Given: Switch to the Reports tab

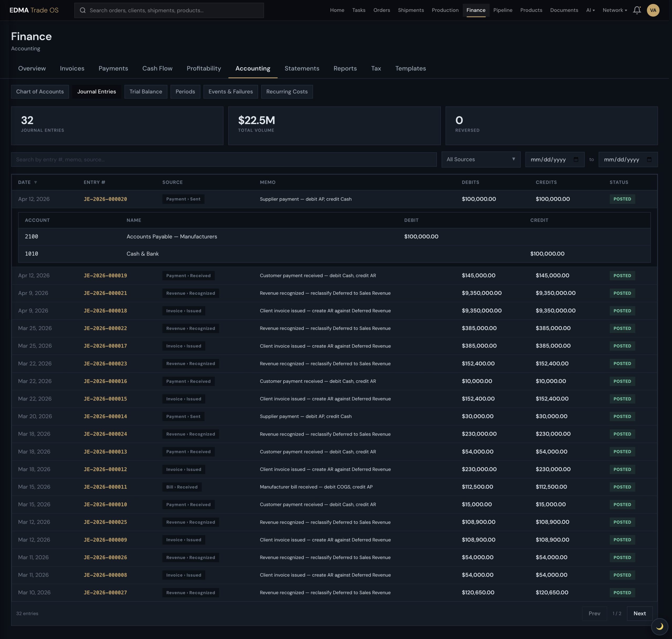Looking at the screenshot, I should (x=345, y=68).
